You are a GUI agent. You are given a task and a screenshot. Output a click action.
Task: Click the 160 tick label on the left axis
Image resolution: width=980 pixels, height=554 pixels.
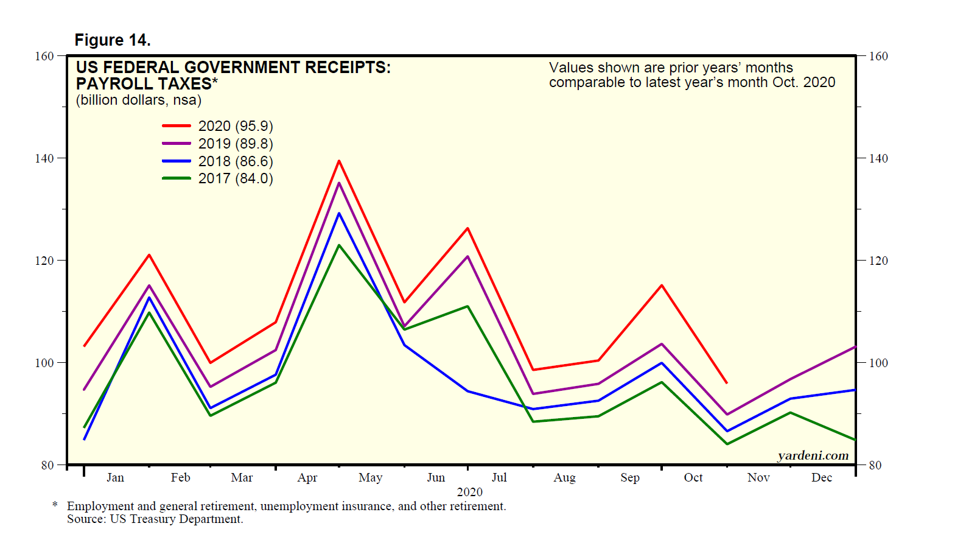44,56
